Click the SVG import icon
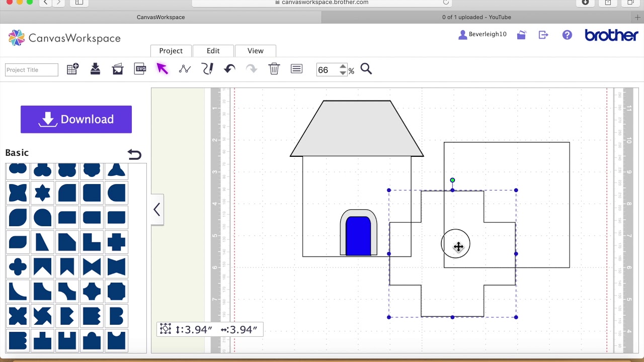The image size is (644, 362). click(x=140, y=69)
